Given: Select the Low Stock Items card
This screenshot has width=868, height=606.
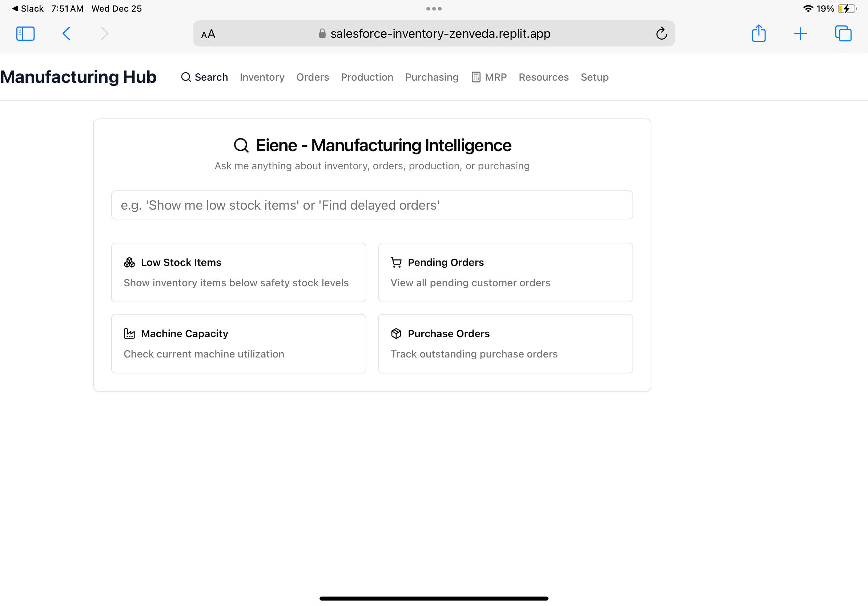Looking at the screenshot, I should click(x=238, y=272).
